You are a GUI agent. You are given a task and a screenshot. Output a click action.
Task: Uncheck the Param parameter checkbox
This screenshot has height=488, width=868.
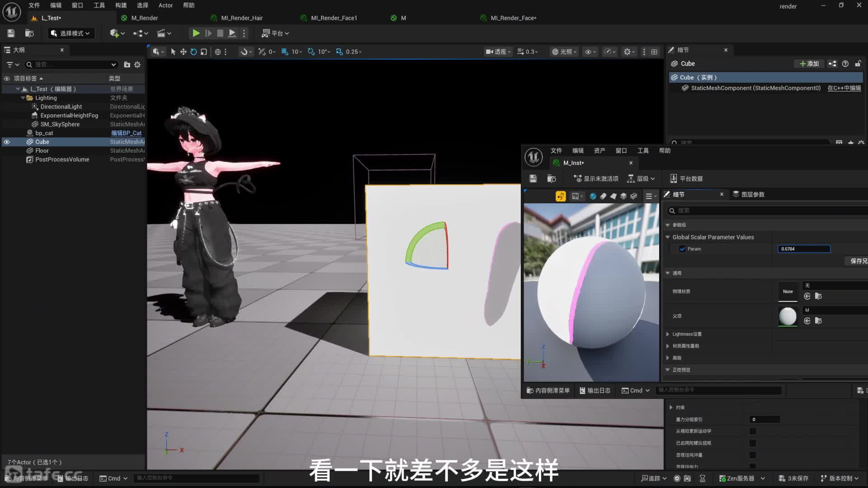[x=682, y=249]
